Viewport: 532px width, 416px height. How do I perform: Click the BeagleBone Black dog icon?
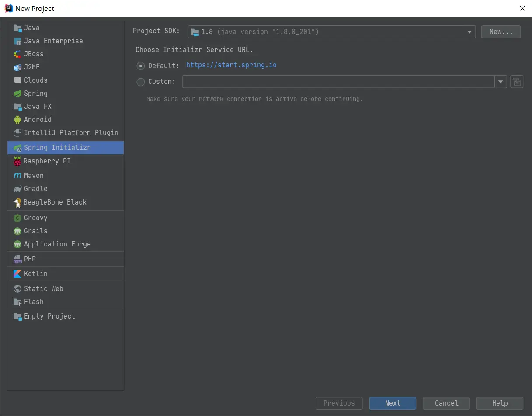pyautogui.click(x=17, y=202)
